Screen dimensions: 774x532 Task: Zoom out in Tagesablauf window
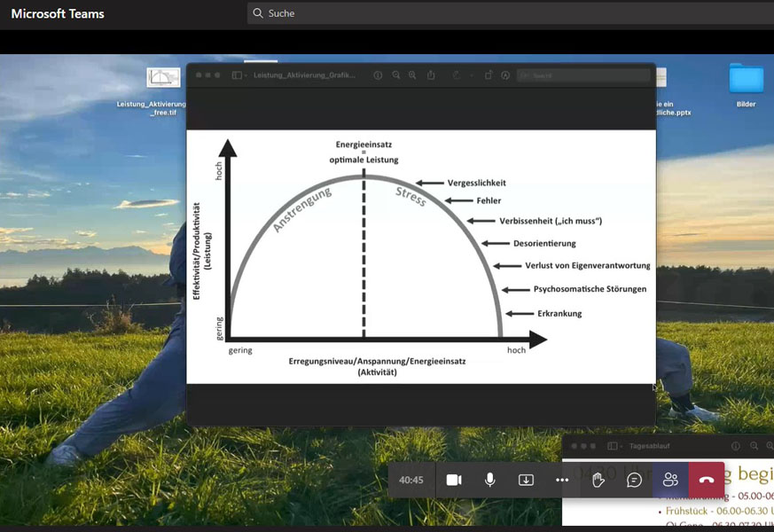[754, 446]
